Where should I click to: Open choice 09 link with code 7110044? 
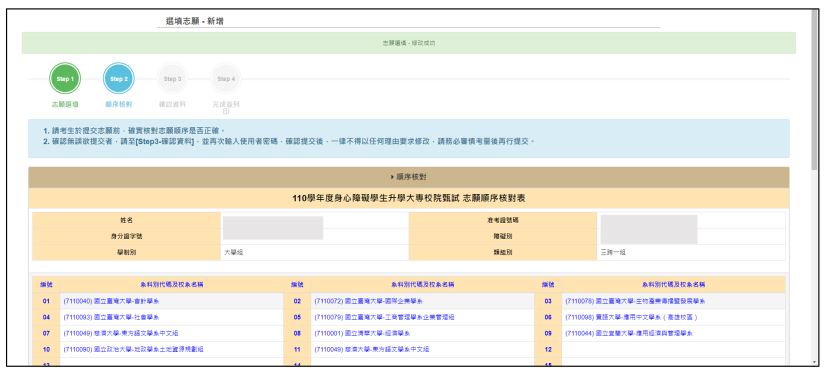629,334
